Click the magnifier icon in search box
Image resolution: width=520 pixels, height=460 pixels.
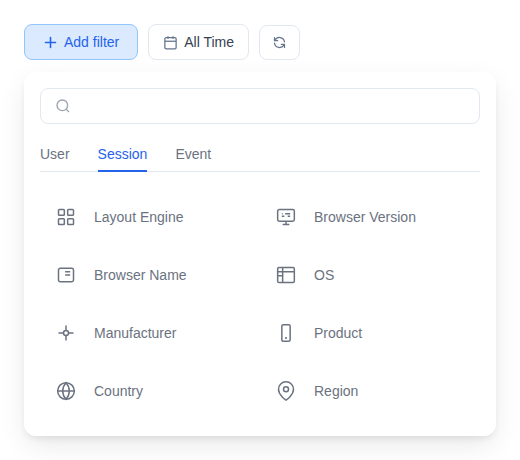click(x=63, y=106)
